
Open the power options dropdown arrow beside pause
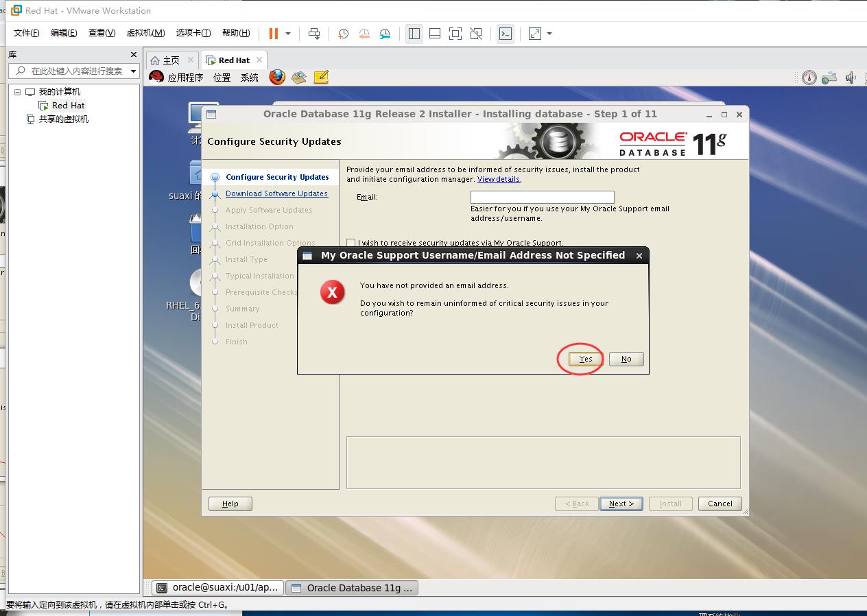click(288, 34)
